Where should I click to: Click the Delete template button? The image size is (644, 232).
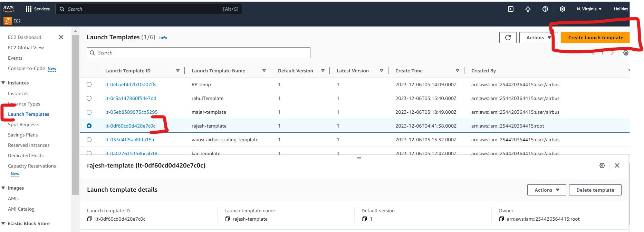pyautogui.click(x=595, y=190)
